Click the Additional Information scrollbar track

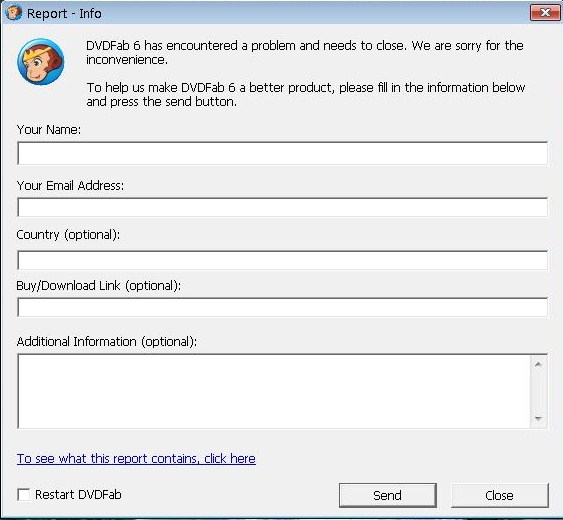click(x=538, y=391)
